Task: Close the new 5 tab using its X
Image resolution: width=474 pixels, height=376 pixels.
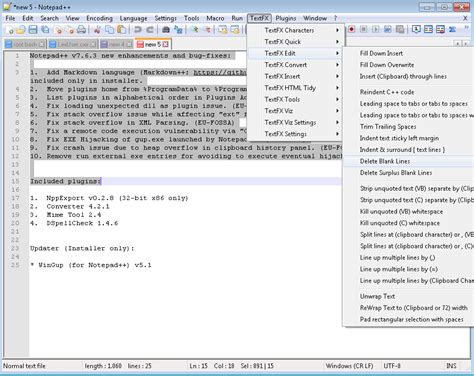Action: pos(165,44)
